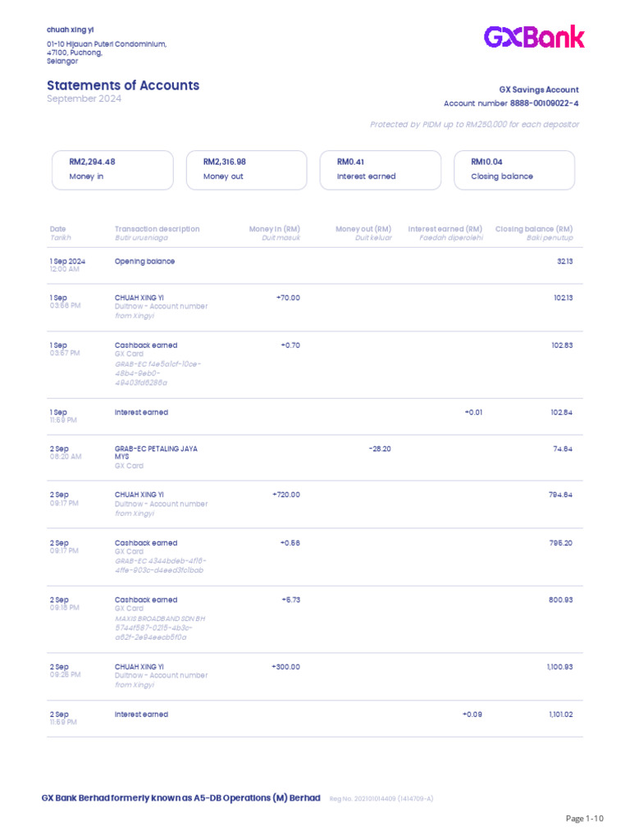Select the September 2024 statement period text
This screenshot has height=840, width=630.
coord(84,99)
